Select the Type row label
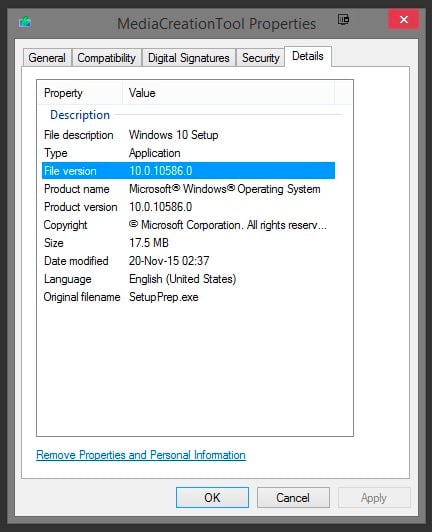This screenshot has width=432, height=532. point(56,153)
